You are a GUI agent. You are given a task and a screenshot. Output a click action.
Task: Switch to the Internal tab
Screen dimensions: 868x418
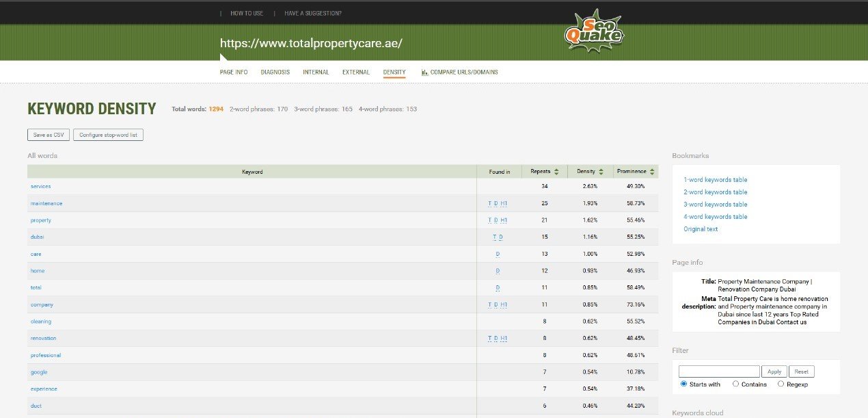[316, 72]
